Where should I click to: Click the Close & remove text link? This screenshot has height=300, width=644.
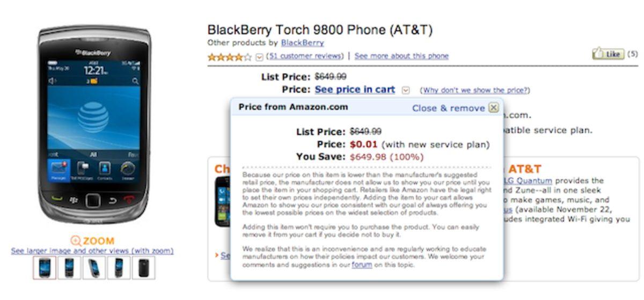pyautogui.click(x=448, y=108)
